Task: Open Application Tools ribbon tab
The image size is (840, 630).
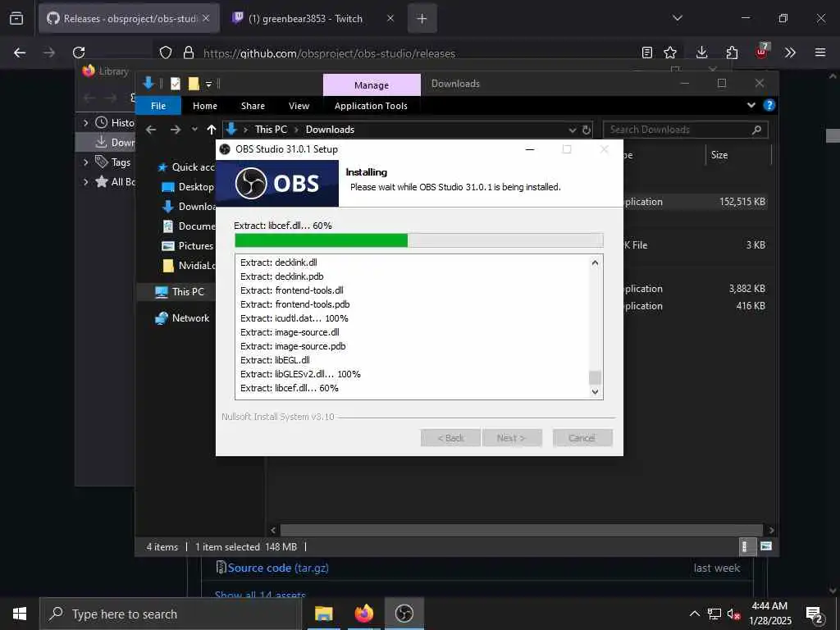Action: (371, 106)
